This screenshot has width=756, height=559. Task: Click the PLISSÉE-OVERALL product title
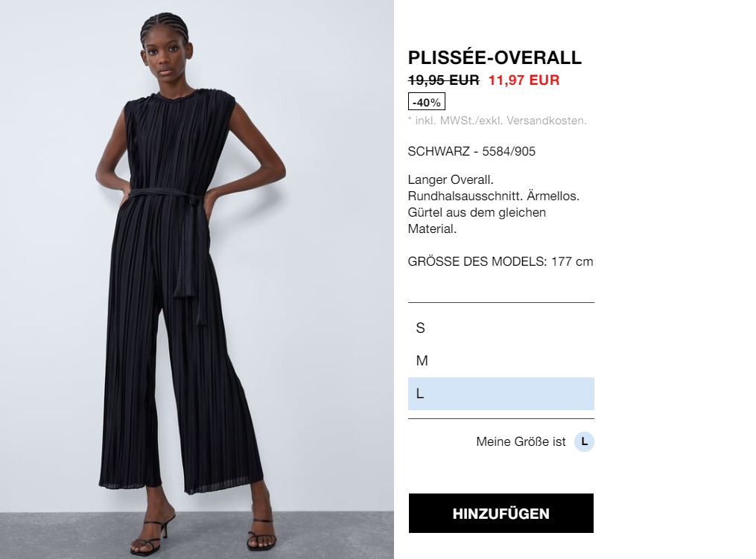coord(495,58)
